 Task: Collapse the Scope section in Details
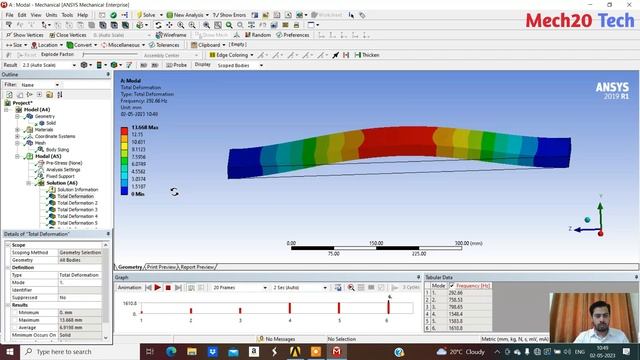(8, 245)
